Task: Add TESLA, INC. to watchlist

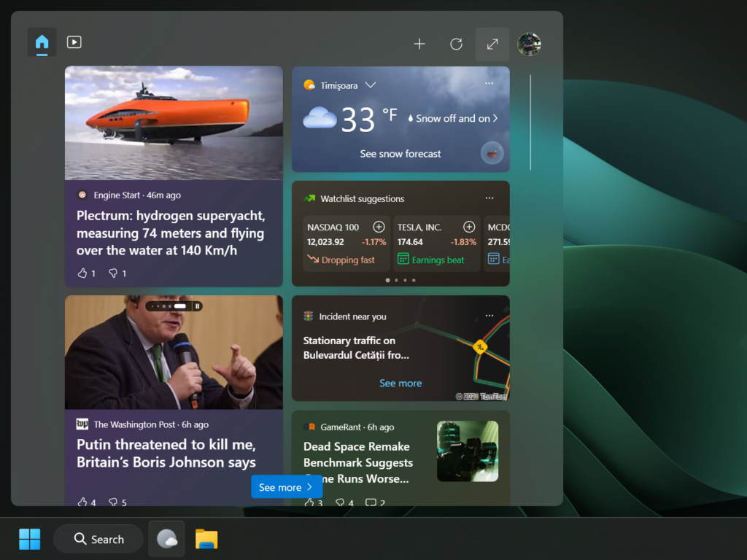Action: [x=469, y=227]
